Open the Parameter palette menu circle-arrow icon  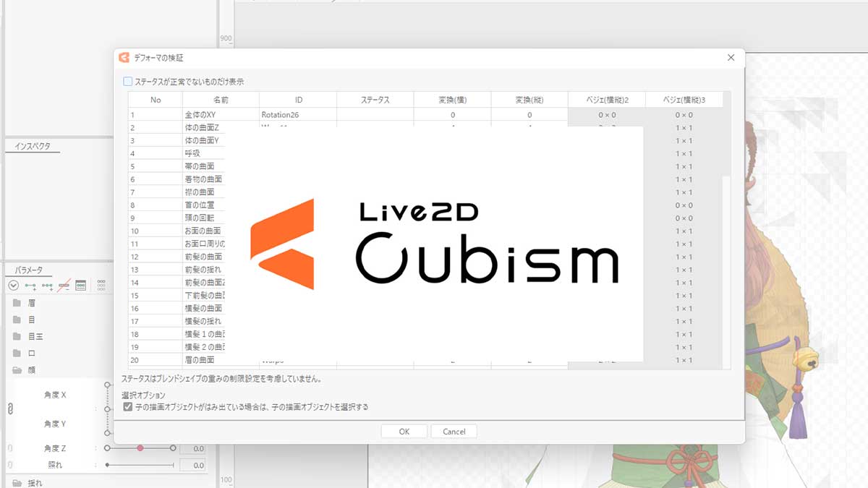[13, 286]
